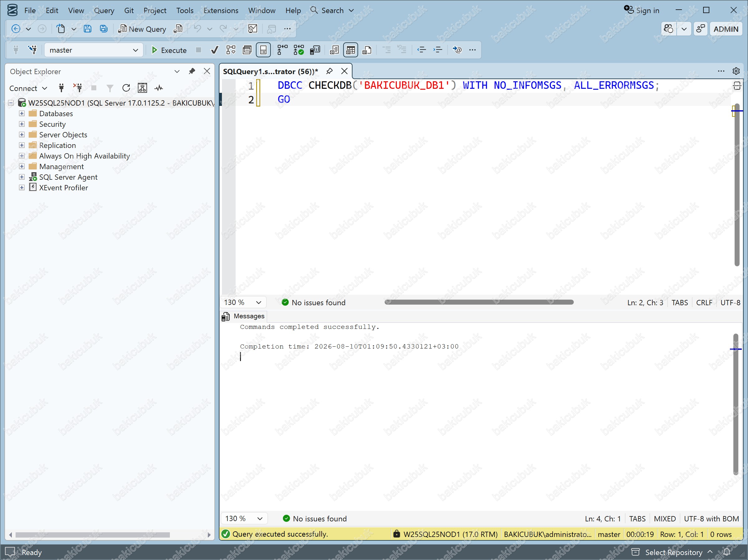The width and height of the screenshot is (748, 560).
Task: Click the Disconnect icon in Object Explorer
Action: 78,88
